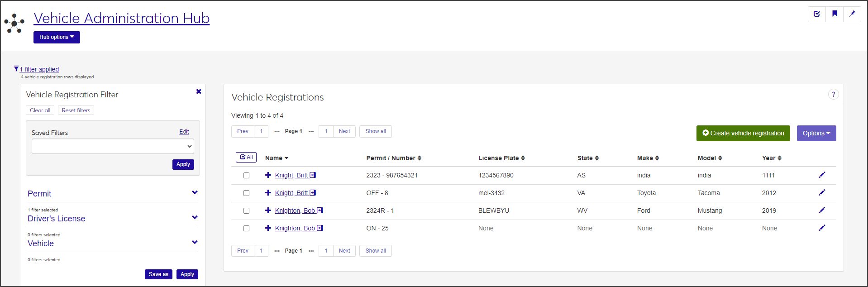Open the Hub options menu
Viewport: 868px width, 287px height.
click(57, 37)
